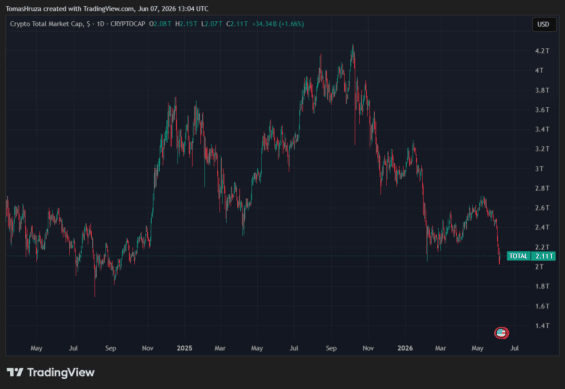This screenshot has height=389, width=565.
Task: Click the 3.2T price axis label
Action: tap(542, 149)
